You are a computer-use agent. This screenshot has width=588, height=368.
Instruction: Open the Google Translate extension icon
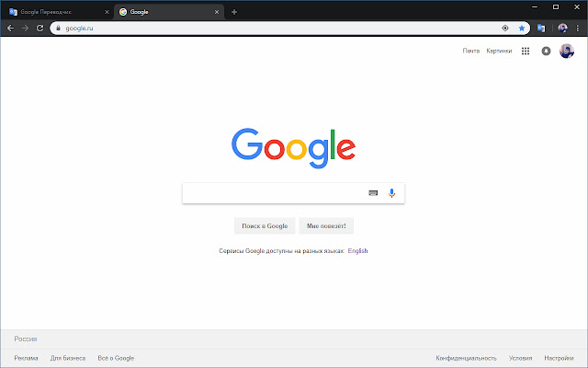[x=541, y=29]
